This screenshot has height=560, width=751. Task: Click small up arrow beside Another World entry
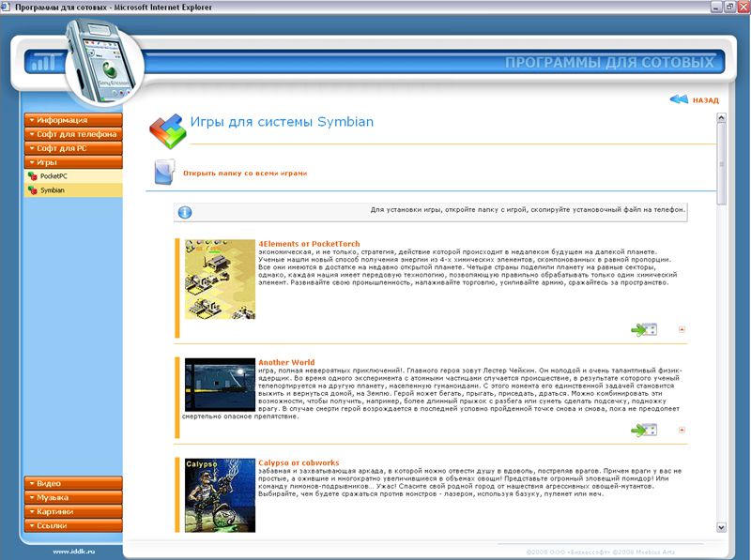pyautogui.click(x=682, y=430)
